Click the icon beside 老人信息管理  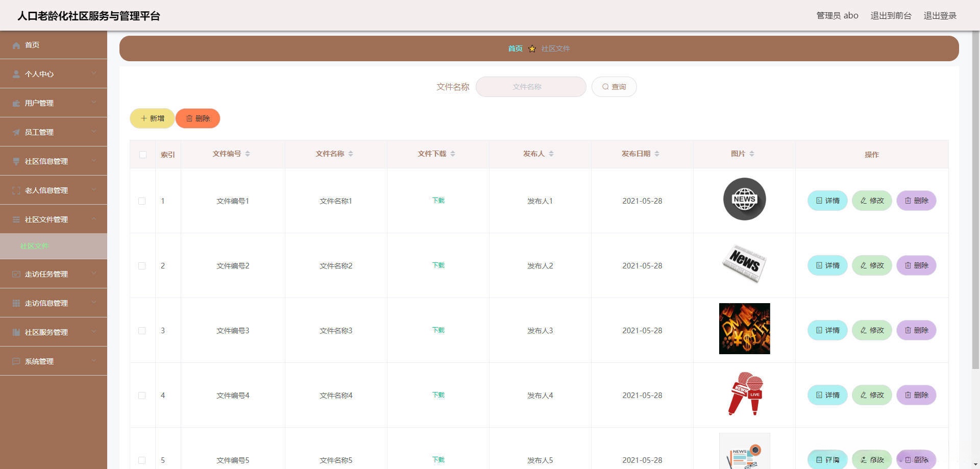[16, 191]
